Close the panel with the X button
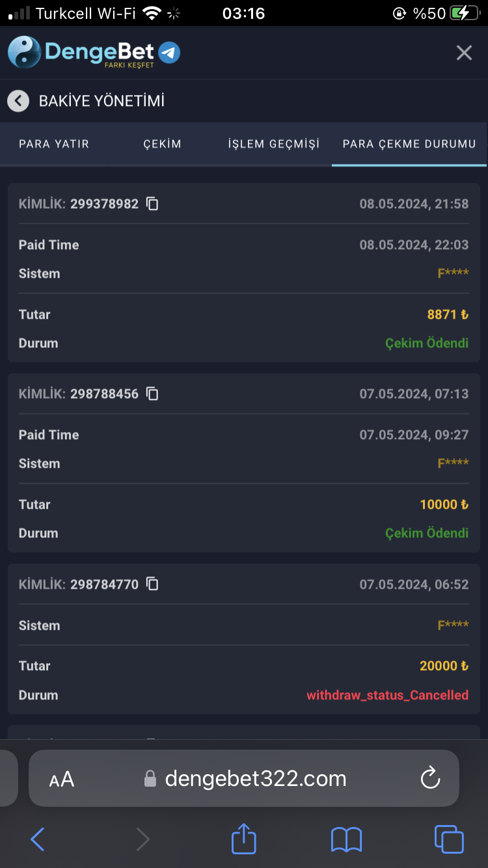This screenshot has height=868, width=488. point(464,53)
